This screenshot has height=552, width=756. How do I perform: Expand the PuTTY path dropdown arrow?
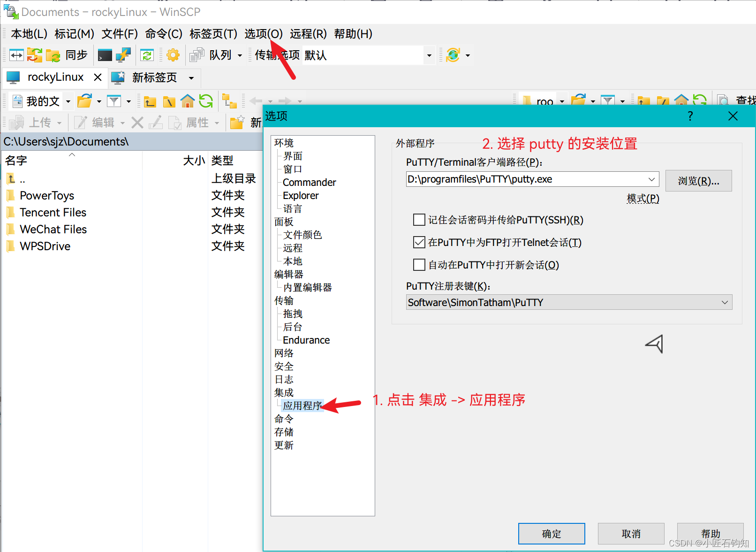[x=651, y=179]
